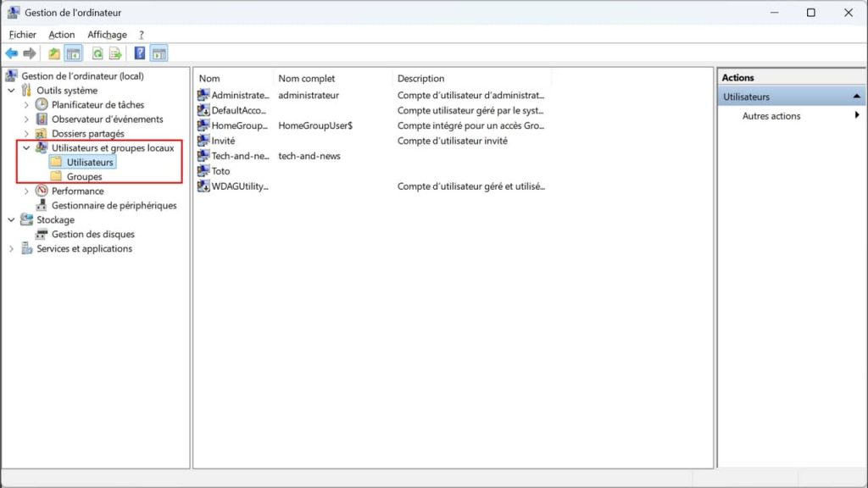868x488 pixels.
Task: Select the Toto user account
Action: pyautogui.click(x=219, y=170)
